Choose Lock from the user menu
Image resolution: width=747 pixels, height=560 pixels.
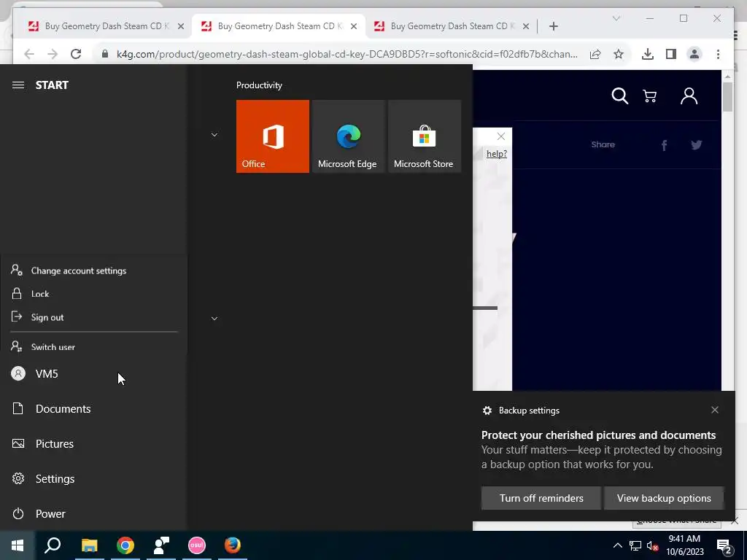click(x=93, y=294)
